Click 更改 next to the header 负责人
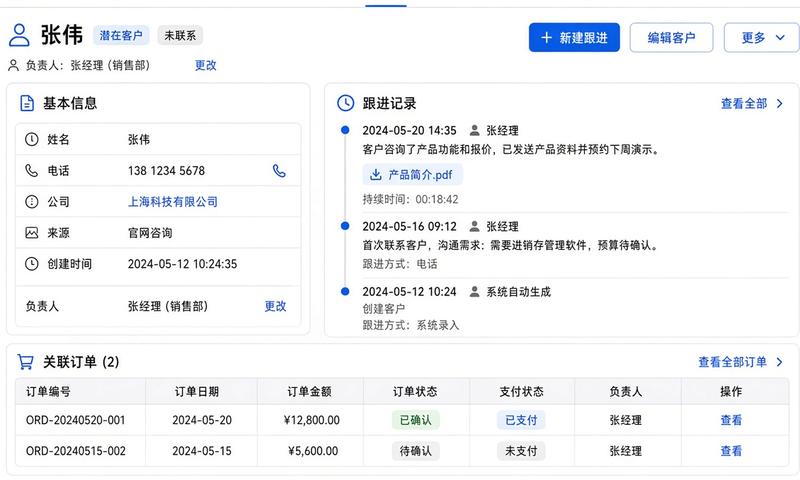The width and height of the screenshot is (800, 480). (206, 65)
